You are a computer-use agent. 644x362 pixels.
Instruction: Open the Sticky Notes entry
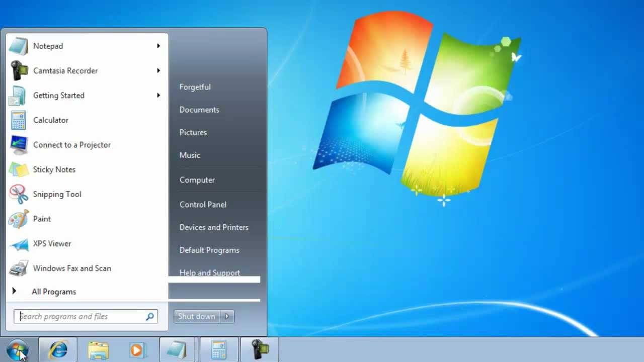point(87,169)
